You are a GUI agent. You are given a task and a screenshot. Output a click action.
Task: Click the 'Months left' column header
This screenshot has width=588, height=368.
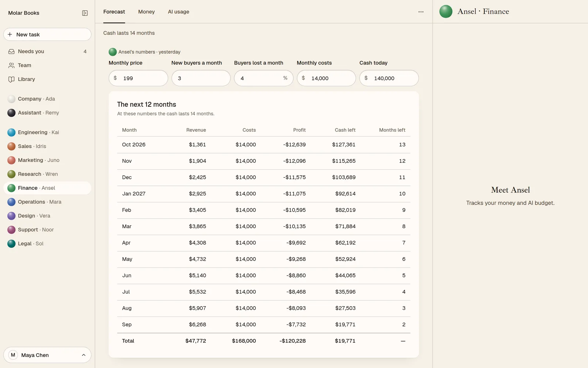[x=392, y=130]
